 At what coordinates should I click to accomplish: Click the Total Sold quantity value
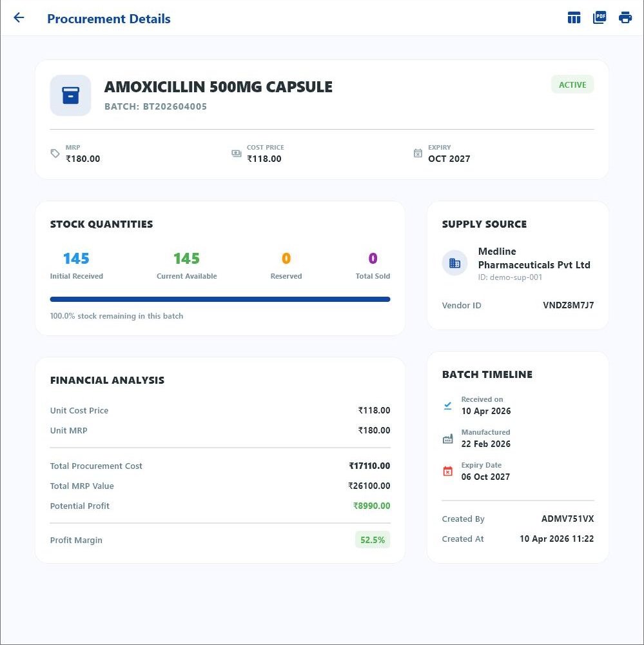click(373, 259)
